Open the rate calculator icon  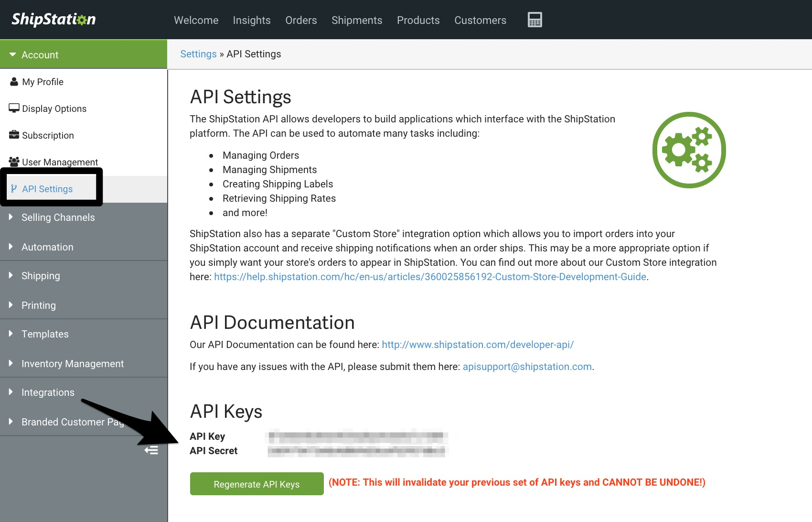534,20
